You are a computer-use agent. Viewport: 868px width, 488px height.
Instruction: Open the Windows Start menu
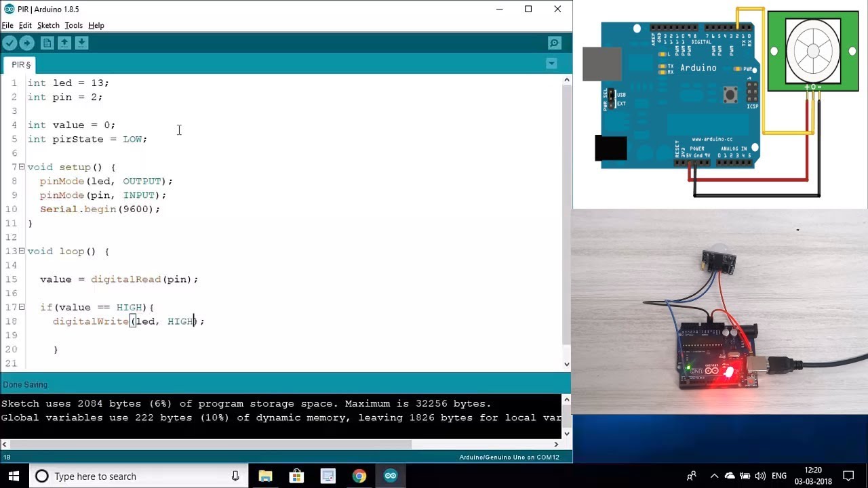tap(14, 476)
